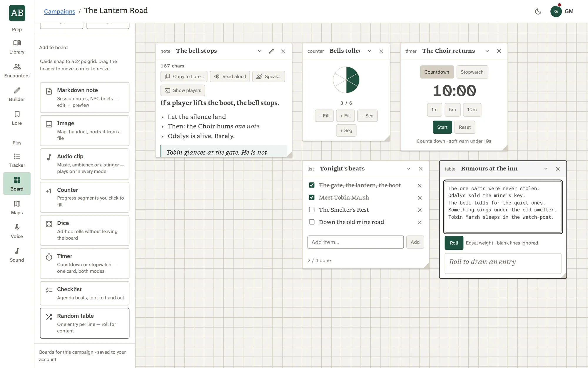Open the Builder pencil icon
588x368 pixels.
[x=17, y=95]
